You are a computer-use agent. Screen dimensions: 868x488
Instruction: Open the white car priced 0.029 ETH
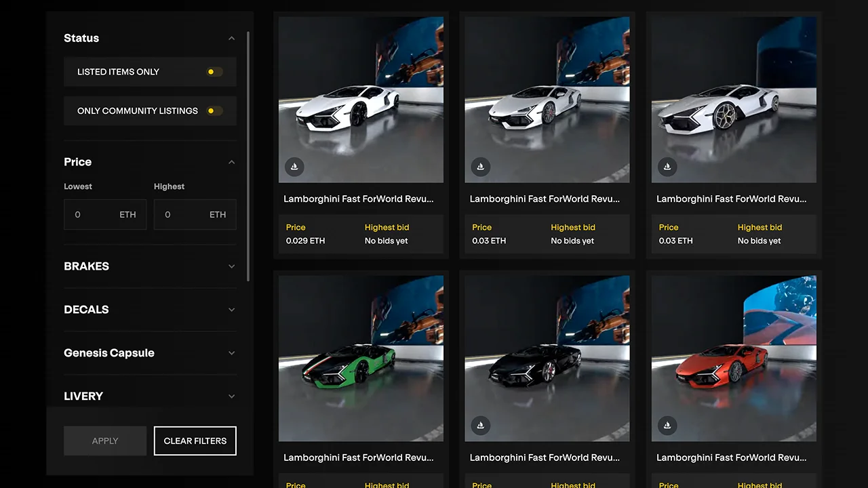[x=361, y=100]
